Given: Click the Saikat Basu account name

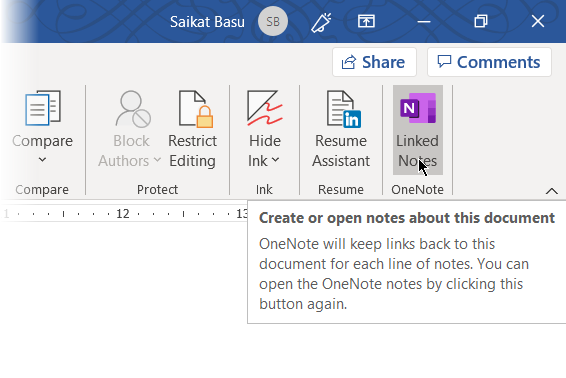Looking at the screenshot, I should [207, 22].
